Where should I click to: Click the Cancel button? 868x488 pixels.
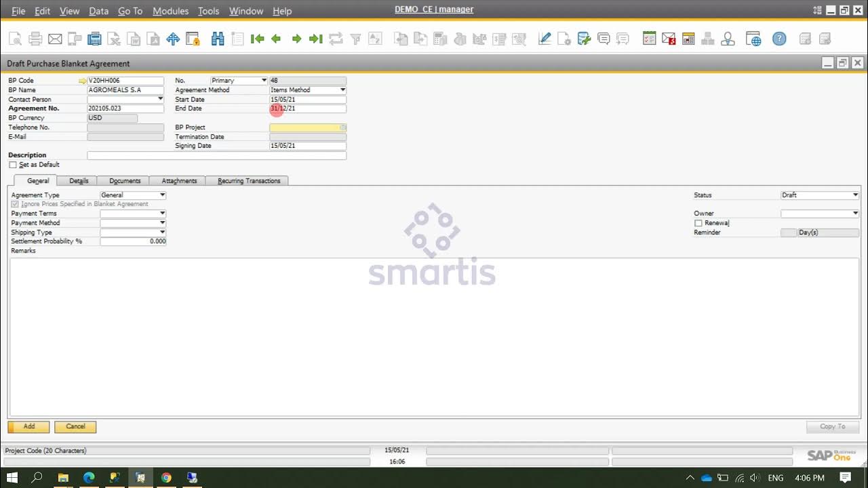point(75,427)
